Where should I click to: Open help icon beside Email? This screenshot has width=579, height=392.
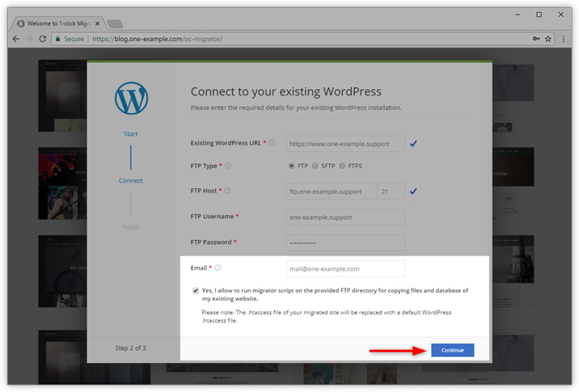pos(218,268)
